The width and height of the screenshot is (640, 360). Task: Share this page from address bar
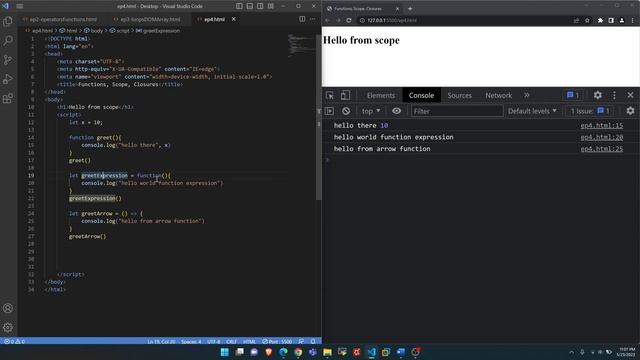pos(576,20)
